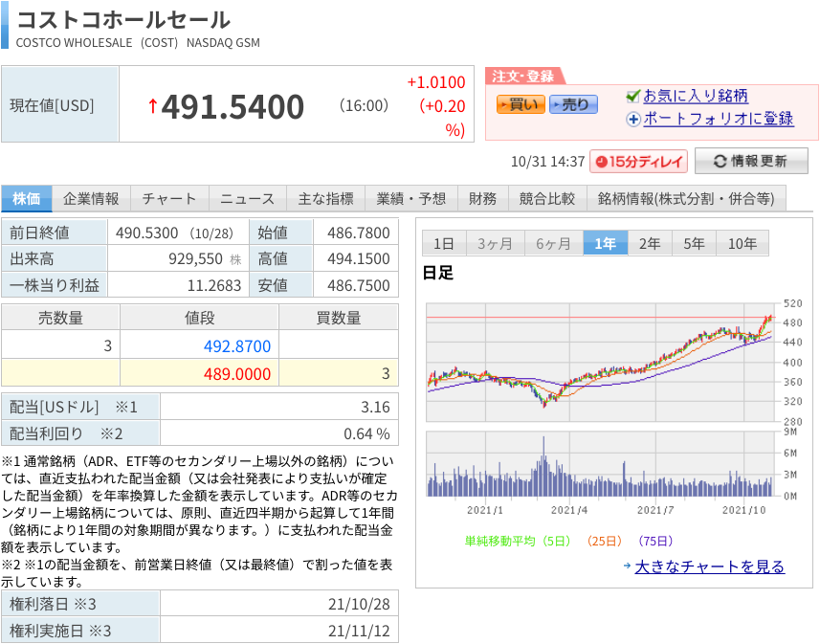Select the 6ヶ月 chart range
The width and height of the screenshot is (820, 644).
[x=554, y=243]
